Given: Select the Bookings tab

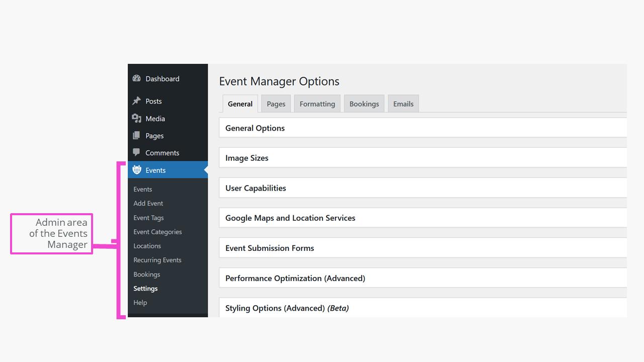Looking at the screenshot, I should tap(364, 104).
